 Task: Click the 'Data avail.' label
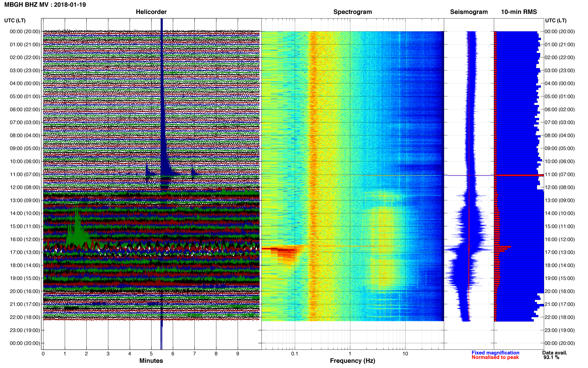[x=555, y=353]
